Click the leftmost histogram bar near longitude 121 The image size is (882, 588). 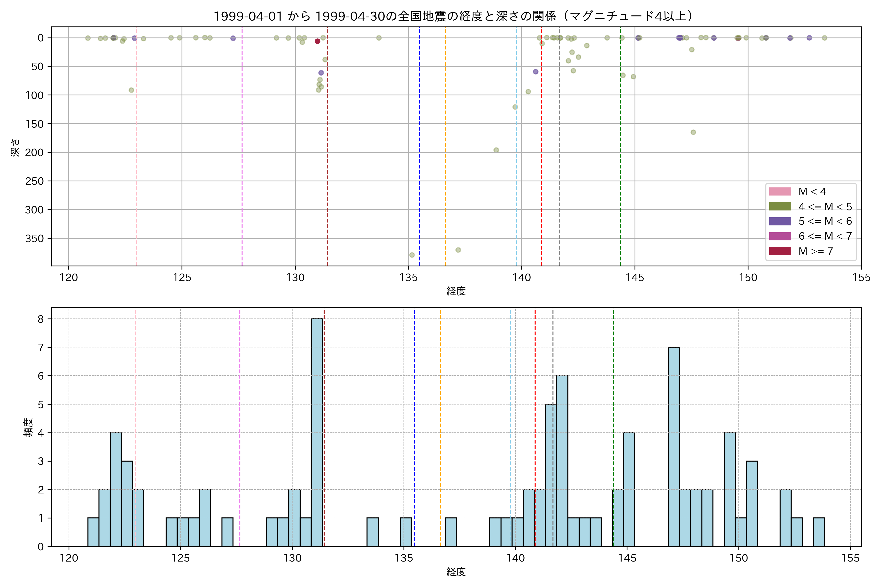[93, 532]
